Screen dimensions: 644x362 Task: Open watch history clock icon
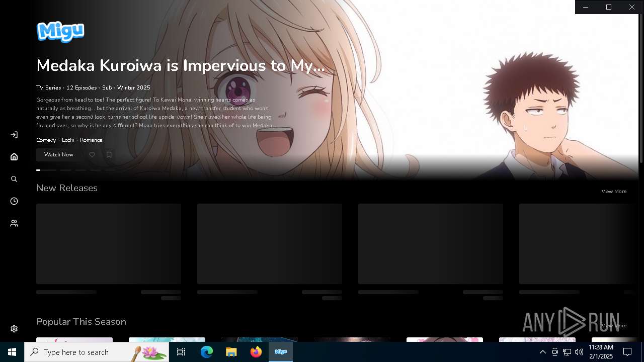pyautogui.click(x=14, y=201)
